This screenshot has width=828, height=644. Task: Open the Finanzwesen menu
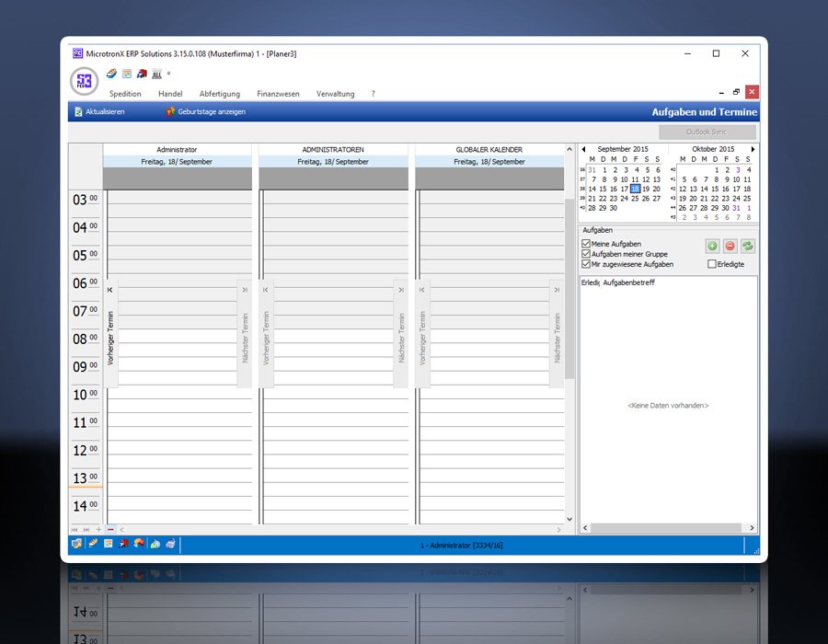[278, 94]
